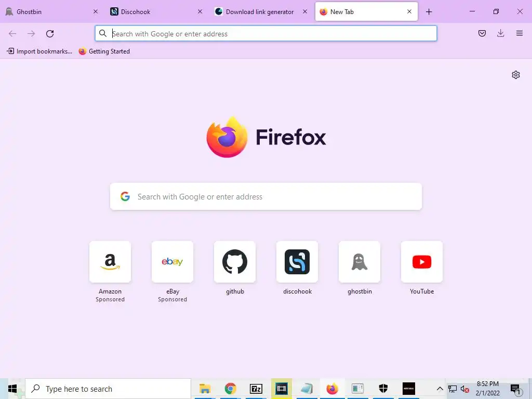Open Getting Started bookmark
Screen dimensions: 532x399
pyautogui.click(x=104, y=51)
